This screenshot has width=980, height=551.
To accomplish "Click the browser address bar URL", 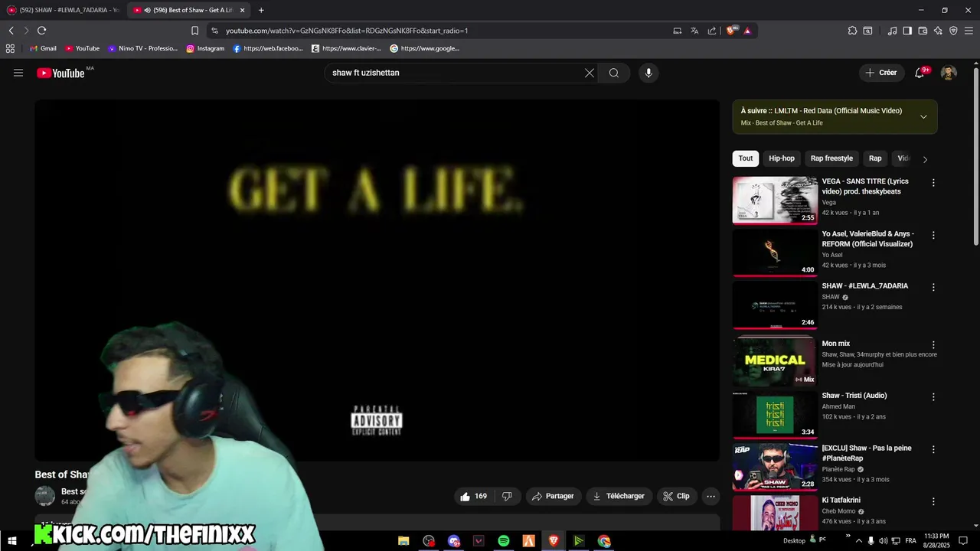I will pos(347,31).
